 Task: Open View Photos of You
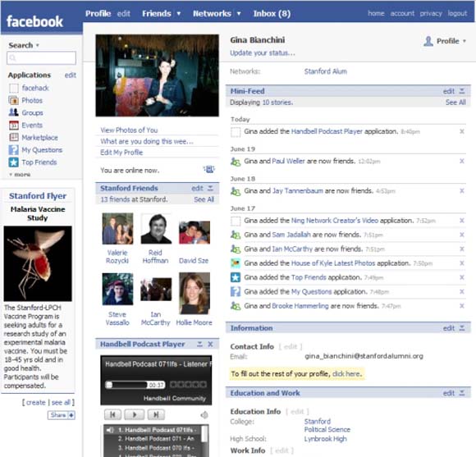(129, 130)
